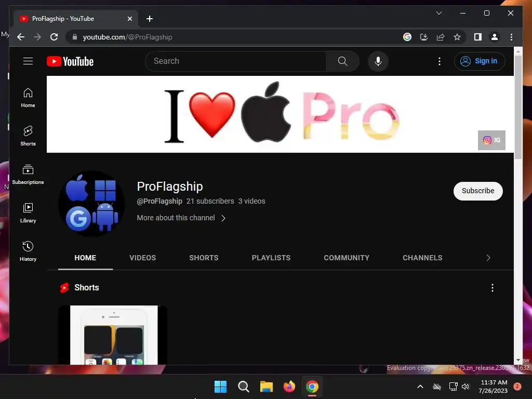Click the install app icon in address bar

pos(424,37)
